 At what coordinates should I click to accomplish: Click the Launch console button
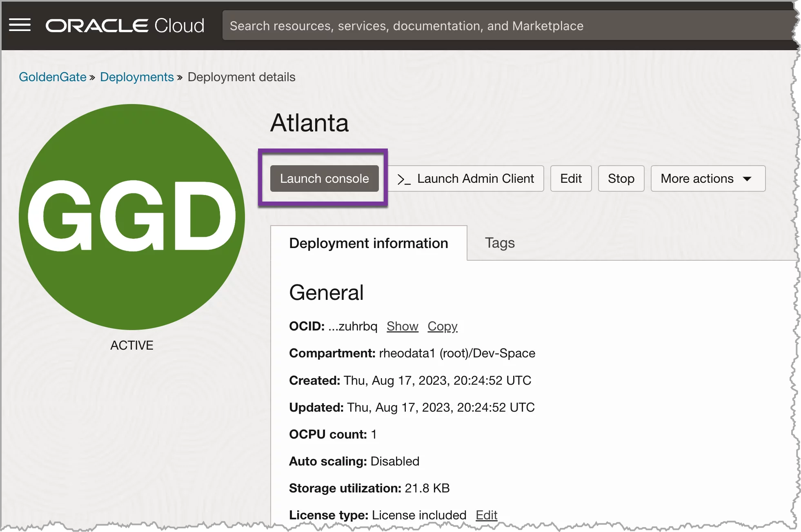click(x=324, y=178)
